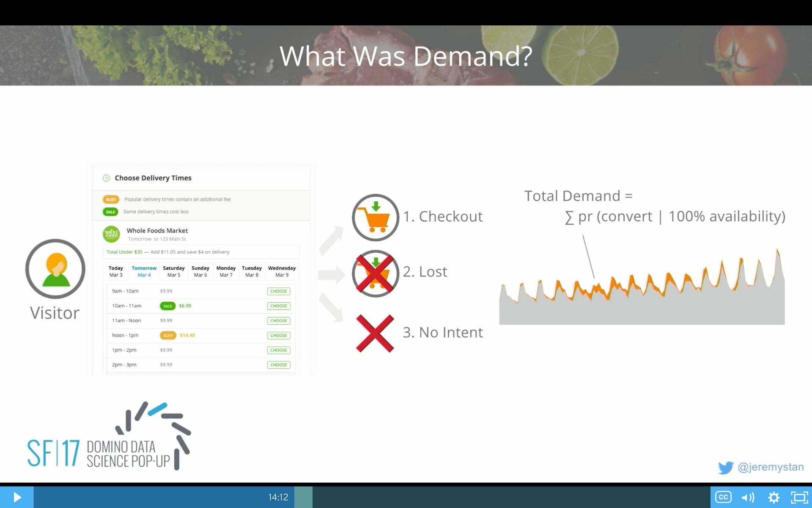The height and width of the screenshot is (508, 812).
Task: Toggle closed captions
Action: click(723, 497)
